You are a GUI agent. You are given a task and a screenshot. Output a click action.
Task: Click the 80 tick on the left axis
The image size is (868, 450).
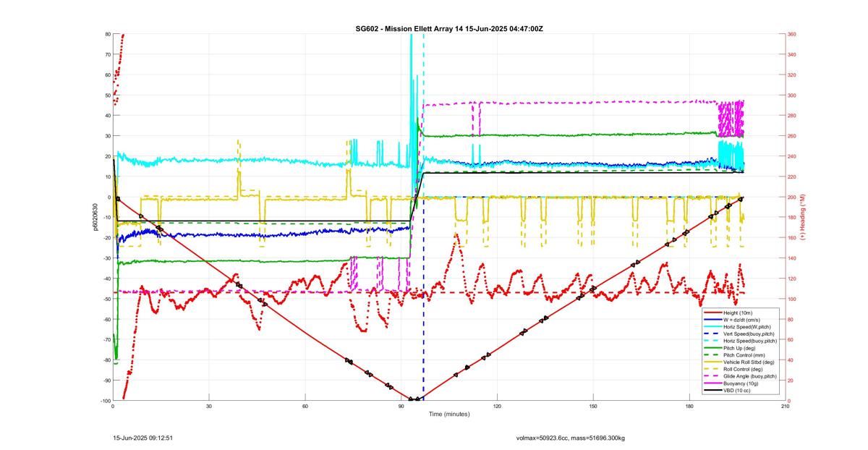pos(107,34)
